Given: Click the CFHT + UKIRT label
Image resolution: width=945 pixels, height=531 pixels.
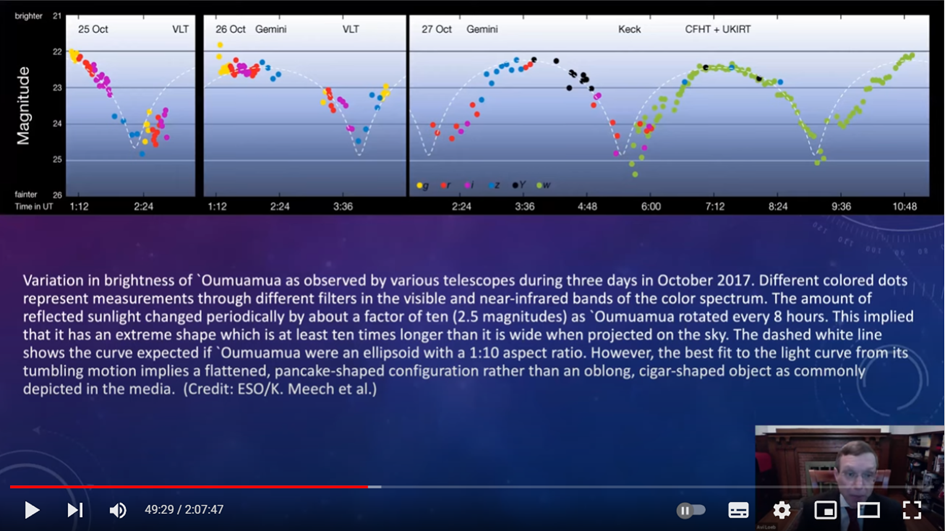Looking at the screenshot, I should [718, 29].
